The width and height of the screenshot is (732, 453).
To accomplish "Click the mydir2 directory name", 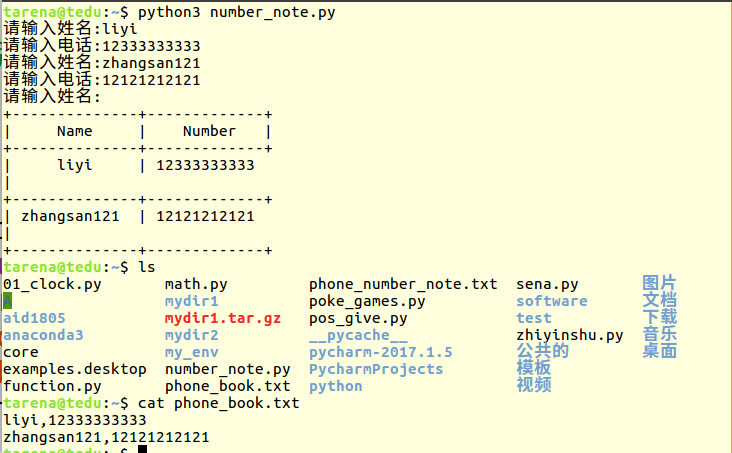I will [x=192, y=335].
